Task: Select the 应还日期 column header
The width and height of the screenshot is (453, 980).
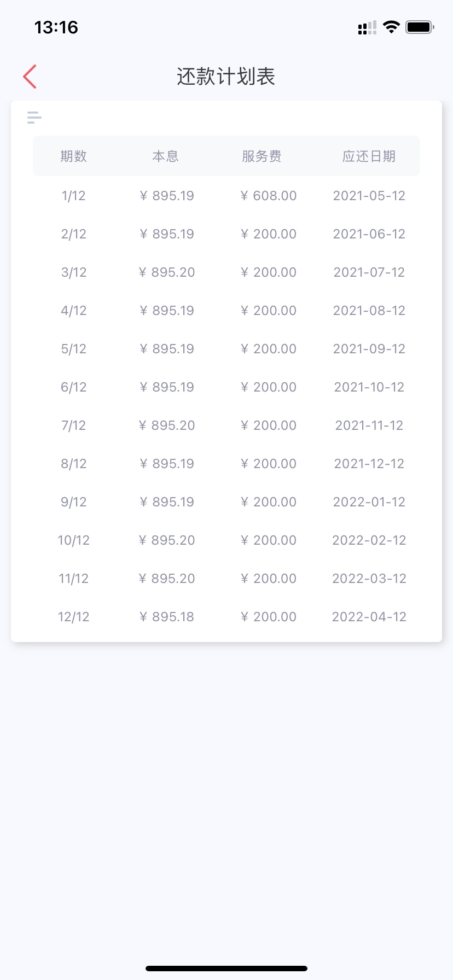Action: click(x=369, y=156)
